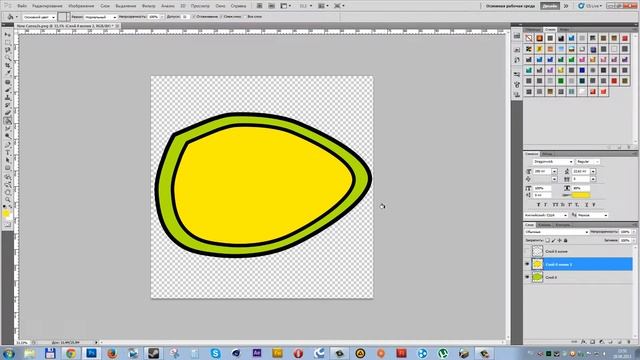This screenshot has width=640, height=360.
Task: Click the underline T button in Character panel
Action: click(x=587, y=205)
